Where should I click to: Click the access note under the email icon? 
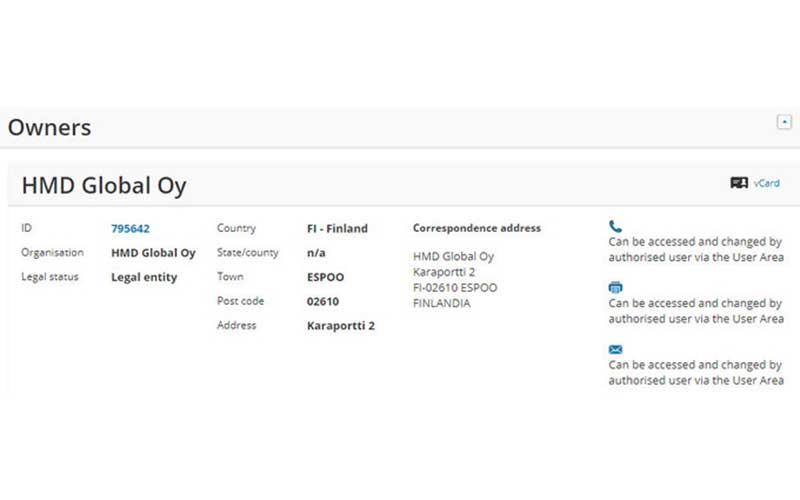point(696,373)
